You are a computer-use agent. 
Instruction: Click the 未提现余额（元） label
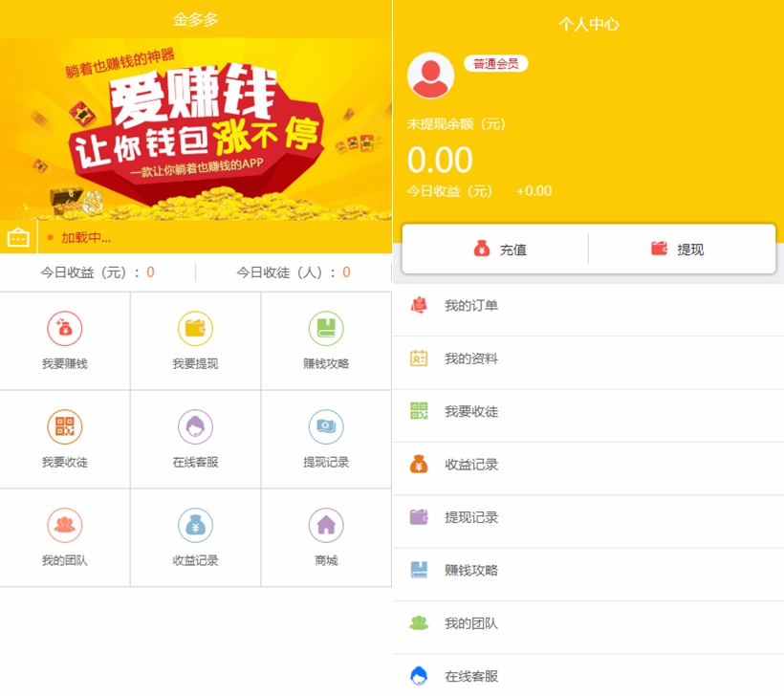pos(456,124)
